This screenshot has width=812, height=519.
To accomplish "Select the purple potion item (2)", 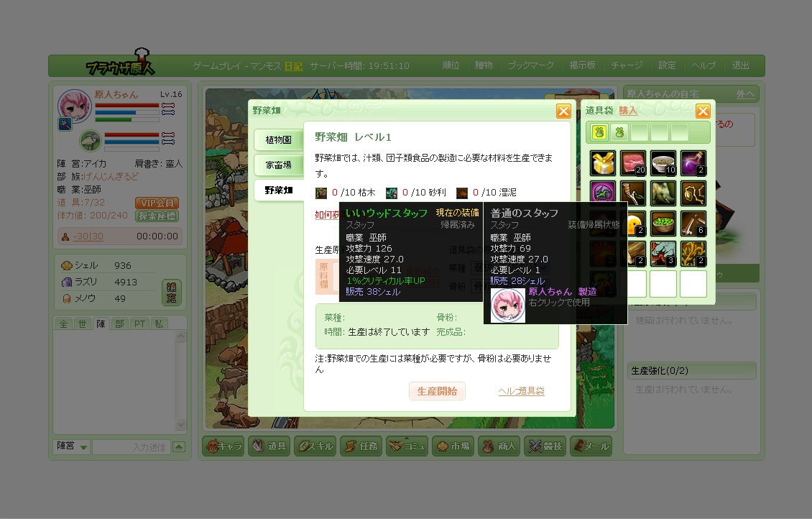I will (693, 163).
